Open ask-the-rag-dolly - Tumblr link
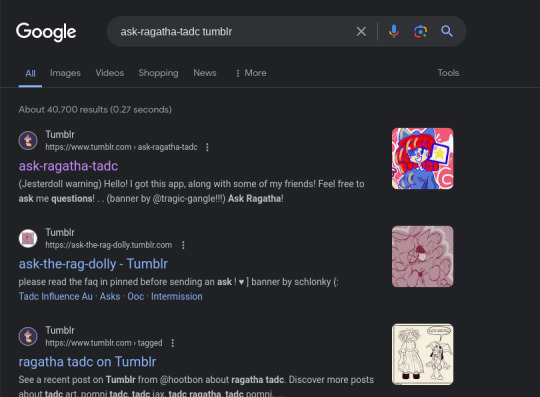This screenshot has width=540, height=397. [93, 264]
